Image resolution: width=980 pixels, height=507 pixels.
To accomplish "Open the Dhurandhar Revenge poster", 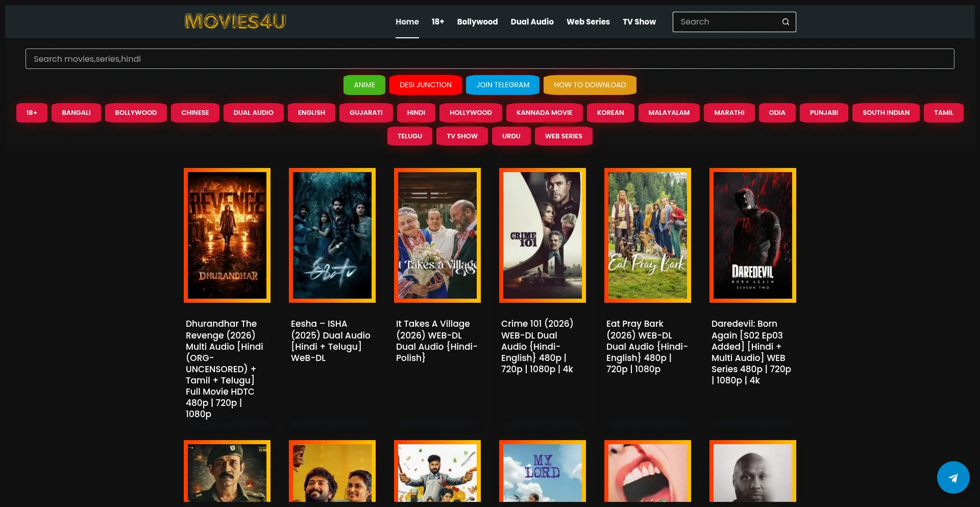I will pyautogui.click(x=227, y=235).
